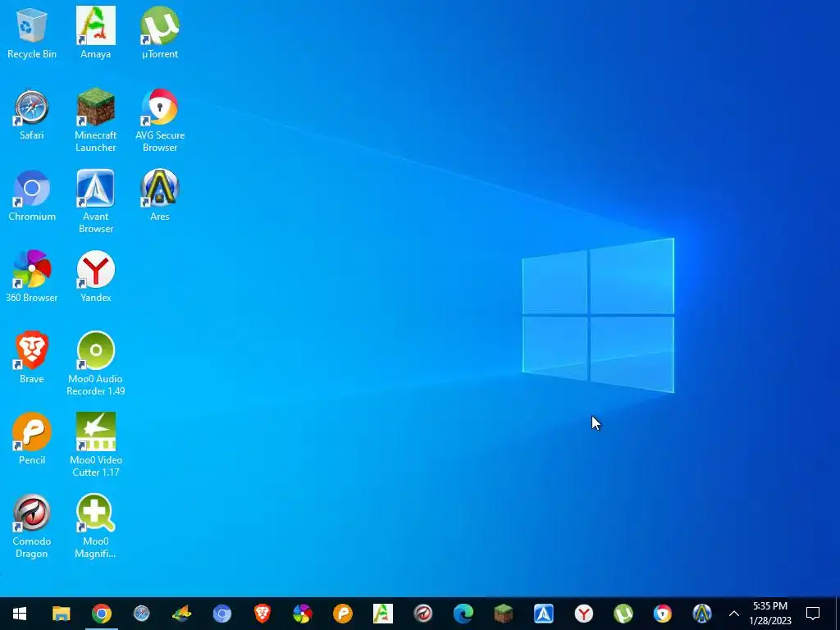Image resolution: width=840 pixels, height=630 pixels.
Task: Launch Comodo Dragon from the taskbar
Action: (x=422, y=614)
